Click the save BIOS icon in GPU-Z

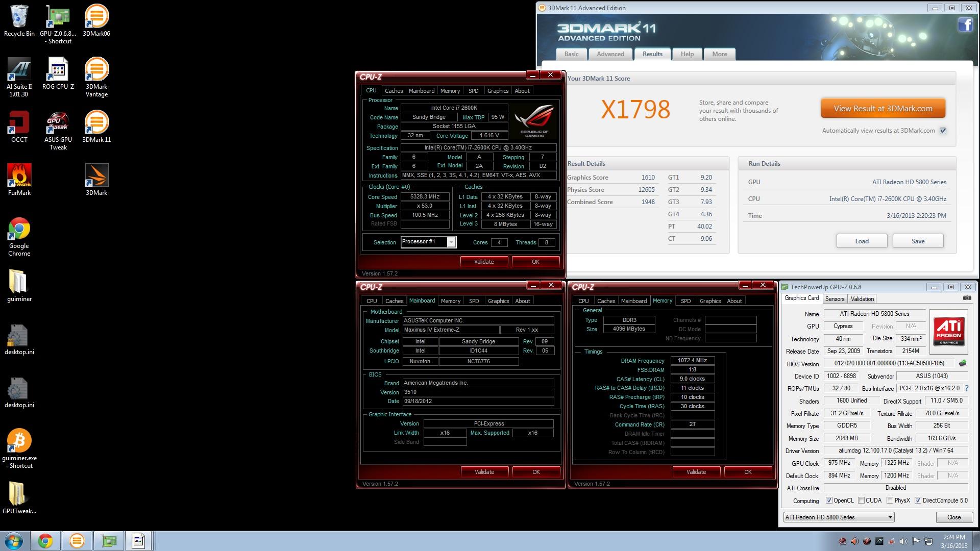(x=962, y=363)
